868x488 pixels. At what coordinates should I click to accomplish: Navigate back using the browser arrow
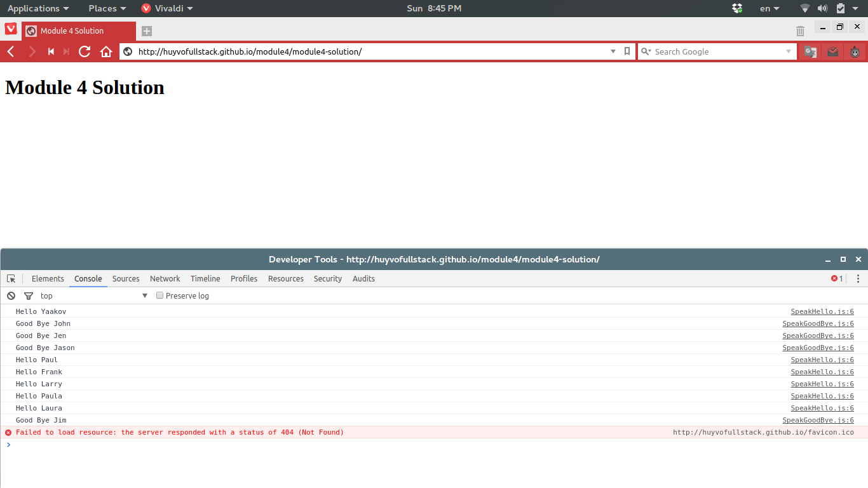(10, 51)
